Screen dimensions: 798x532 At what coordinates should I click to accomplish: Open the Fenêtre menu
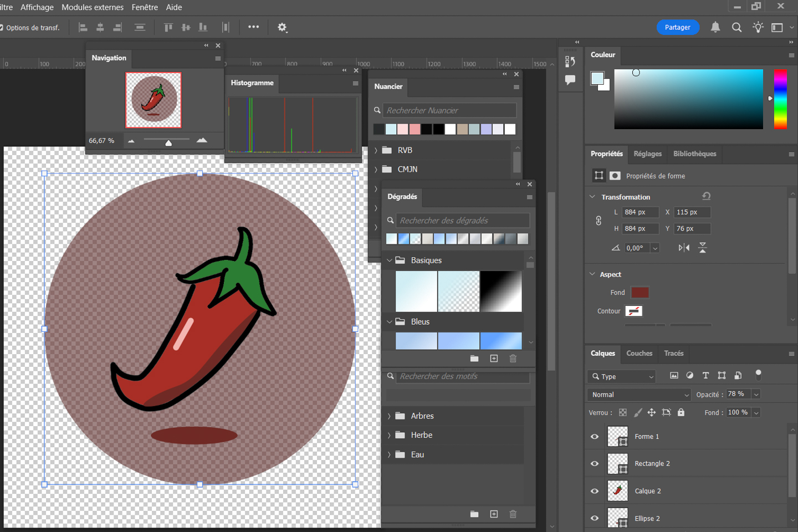(x=145, y=7)
